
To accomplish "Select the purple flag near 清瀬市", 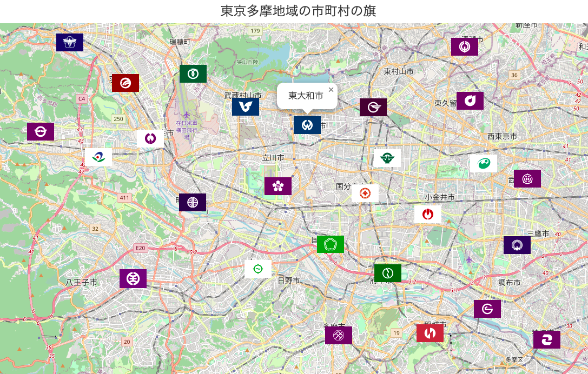I will pyautogui.click(x=465, y=47).
